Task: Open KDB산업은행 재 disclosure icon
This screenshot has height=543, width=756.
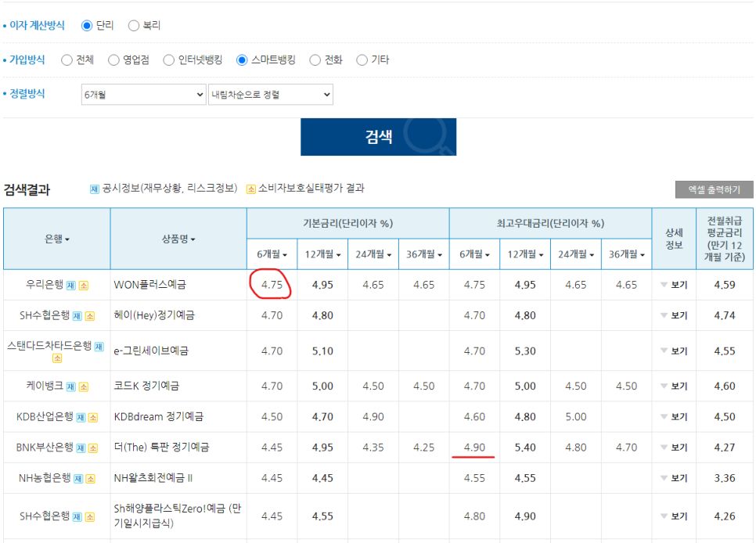Action: 81,418
